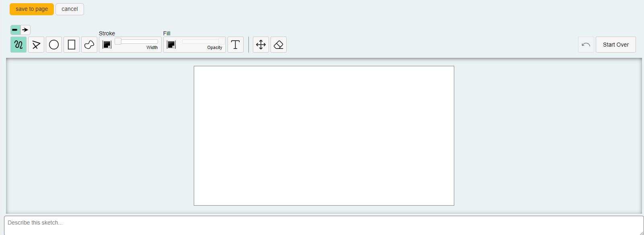Select the freehand squiggle drawing tool
The image size is (644, 235).
18,45
